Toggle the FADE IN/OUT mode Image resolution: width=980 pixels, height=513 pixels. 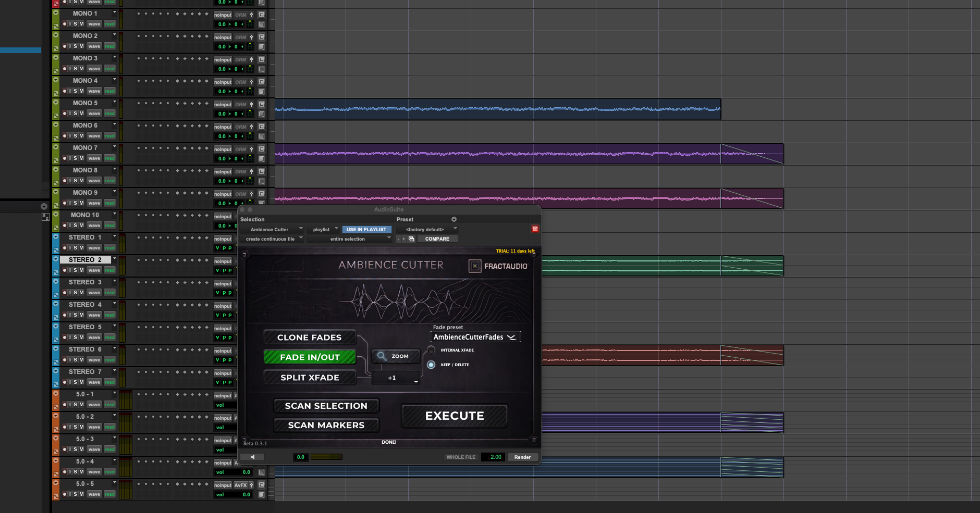tap(310, 357)
